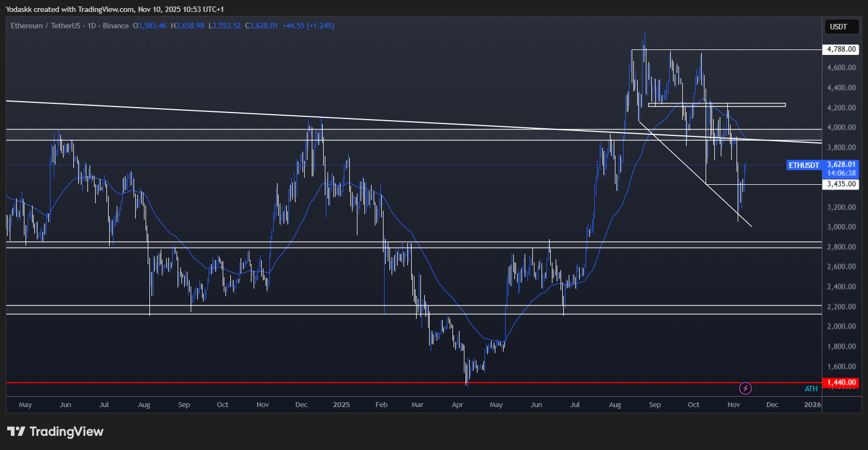868x450 pixels.
Task: Click the 2,000.00 tick on price scale
Action: (x=841, y=327)
